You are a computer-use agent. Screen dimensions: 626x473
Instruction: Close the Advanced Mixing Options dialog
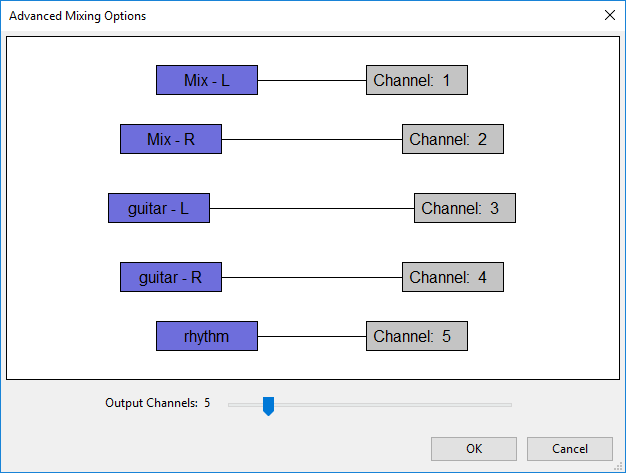[x=609, y=15]
